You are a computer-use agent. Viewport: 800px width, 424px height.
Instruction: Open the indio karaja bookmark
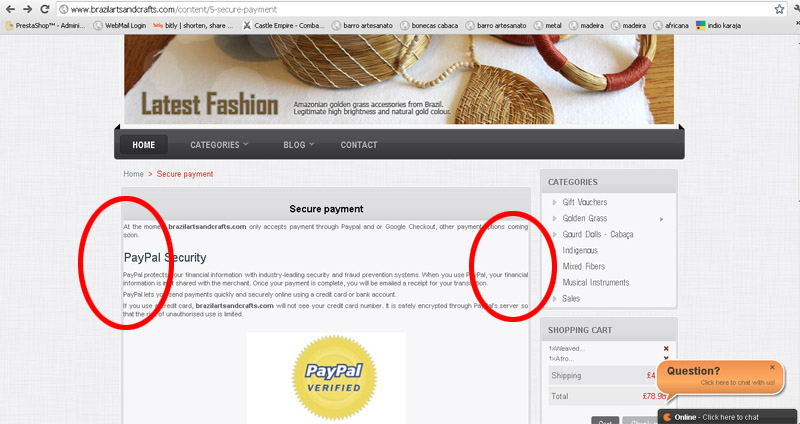point(718,25)
